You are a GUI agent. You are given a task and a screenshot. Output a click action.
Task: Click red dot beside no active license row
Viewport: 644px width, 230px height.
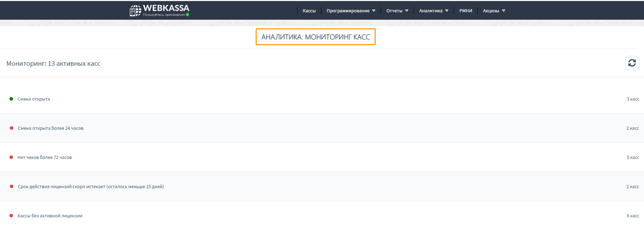pos(11,216)
